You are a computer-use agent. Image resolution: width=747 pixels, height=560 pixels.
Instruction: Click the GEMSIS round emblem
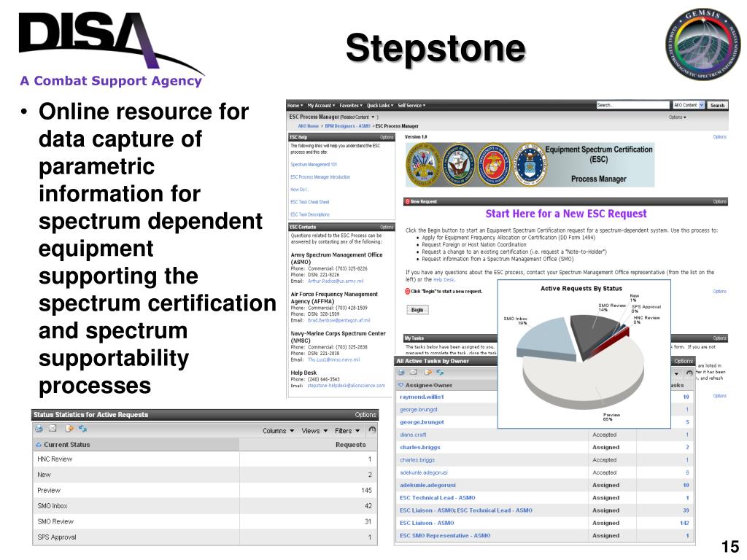(x=703, y=43)
